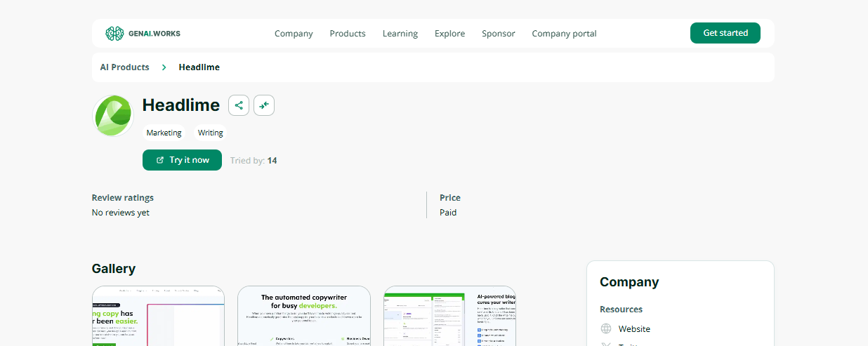Click the GENAI.WORKS brain logo

143,33
